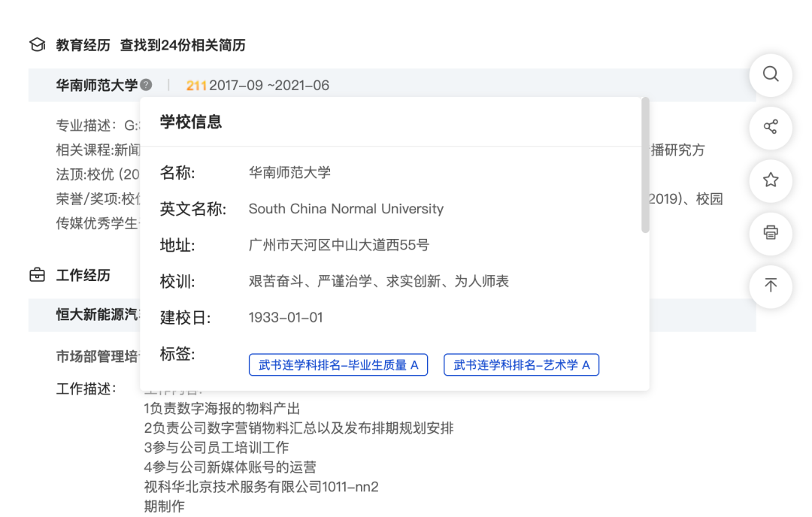Viewport: 812px width, 517px height.
Task: Click founding date 1933-01-01
Action: [x=286, y=317]
